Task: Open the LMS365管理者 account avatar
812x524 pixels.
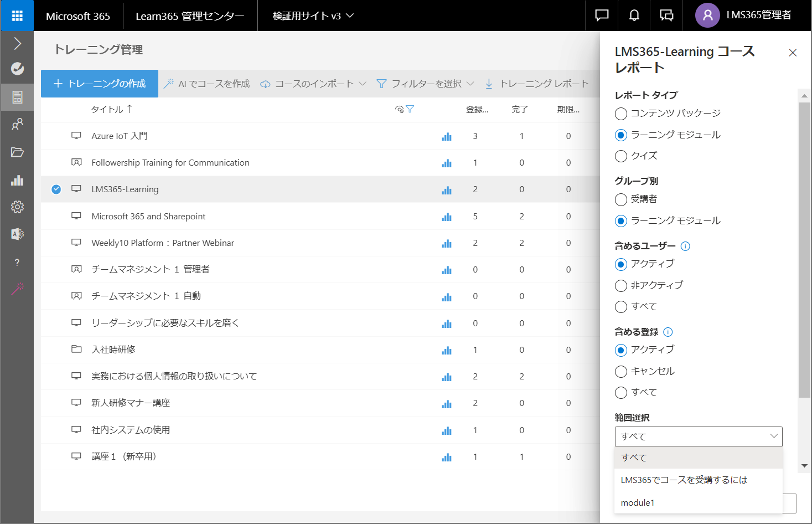Action: coord(707,16)
